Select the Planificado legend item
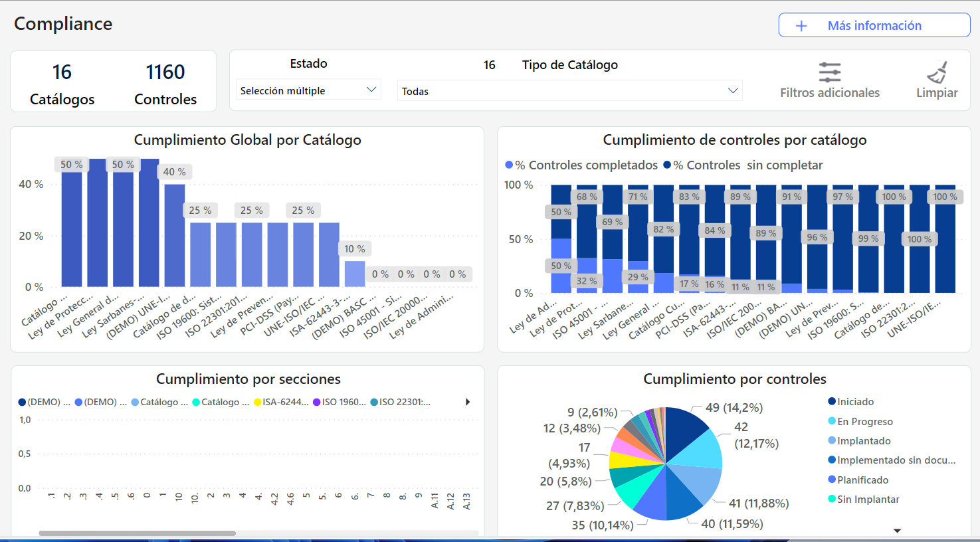Viewport: 980px width, 542px height. click(862, 480)
